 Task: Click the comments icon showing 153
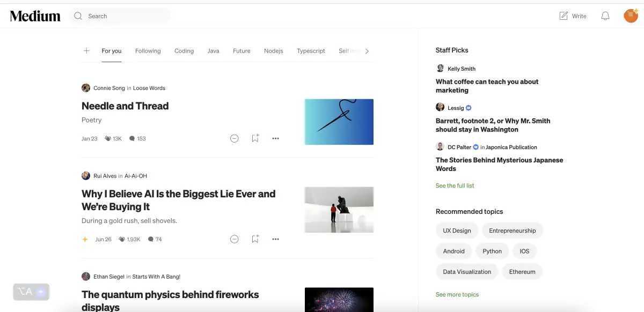[x=132, y=138]
